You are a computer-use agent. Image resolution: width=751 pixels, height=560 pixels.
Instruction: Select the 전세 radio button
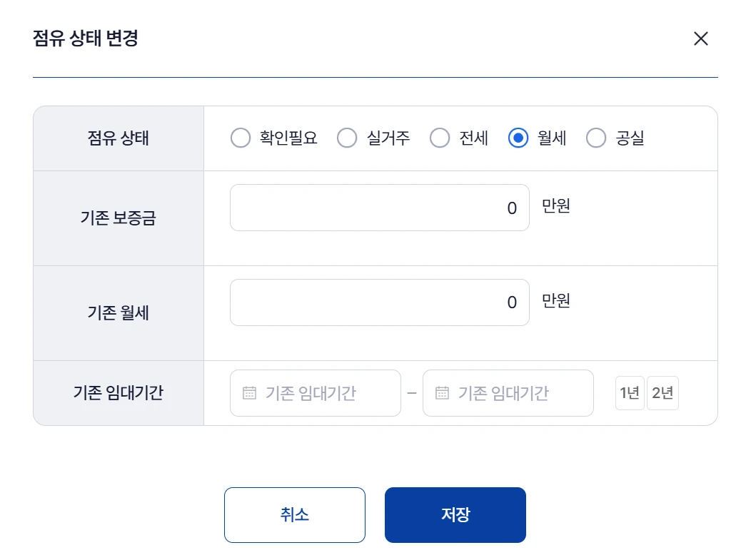coord(440,138)
